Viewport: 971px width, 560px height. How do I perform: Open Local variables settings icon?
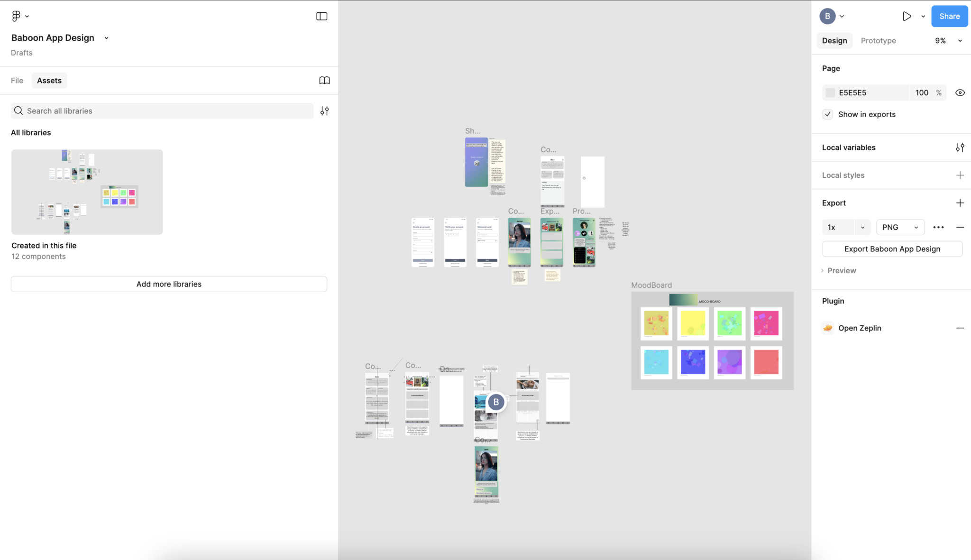coord(960,147)
